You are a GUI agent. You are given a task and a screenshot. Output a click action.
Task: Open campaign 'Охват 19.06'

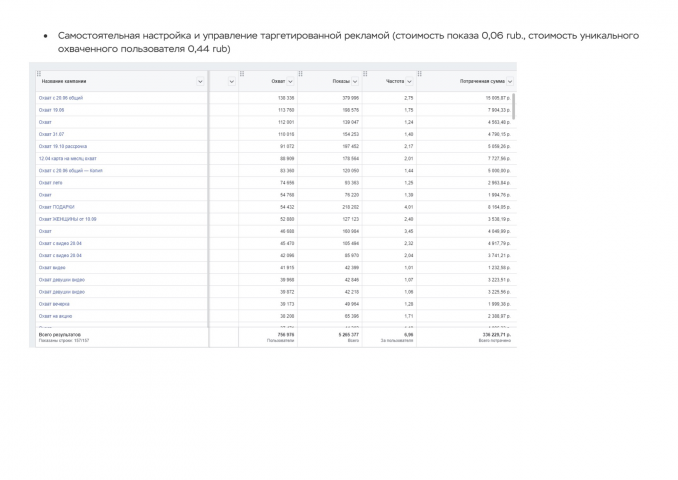point(51,110)
